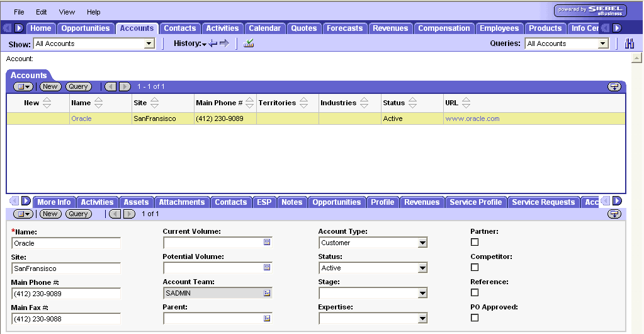Open Current Volume calculator icon
Image resolution: width=644 pixels, height=334 pixels.
pyautogui.click(x=267, y=242)
